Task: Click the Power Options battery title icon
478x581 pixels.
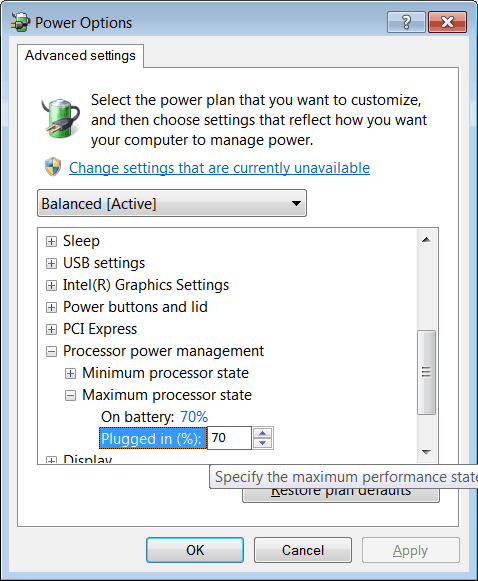Action: (20, 22)
